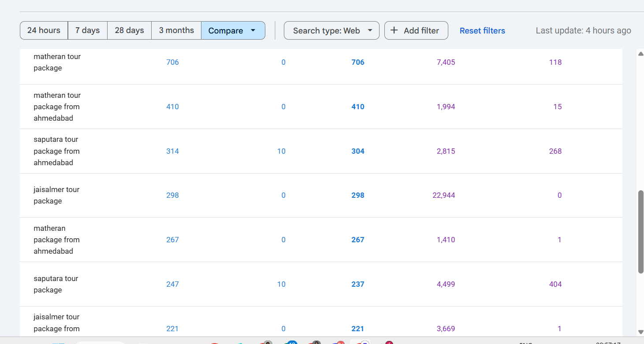The image size is (644, 344).
Task: Click the bold 706 clicks difference value
Action: pyautogui.click(x=357, y=62)
